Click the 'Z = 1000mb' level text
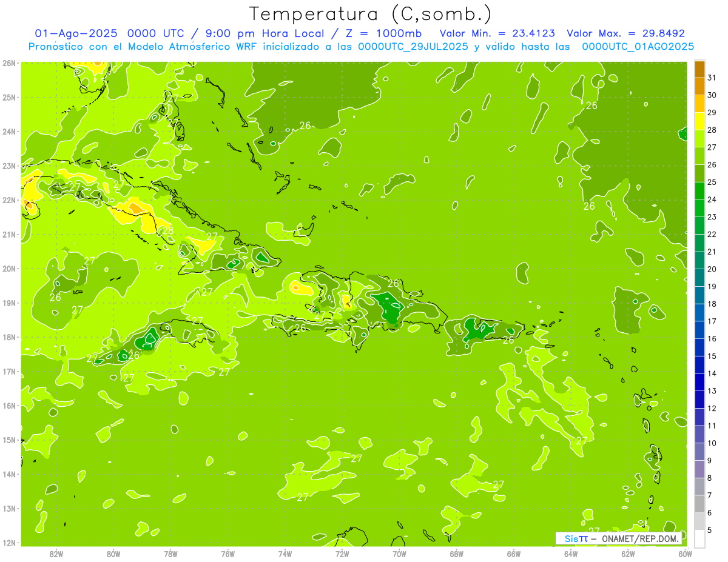This screenshot has height=562, width=728. click(385, 33)
